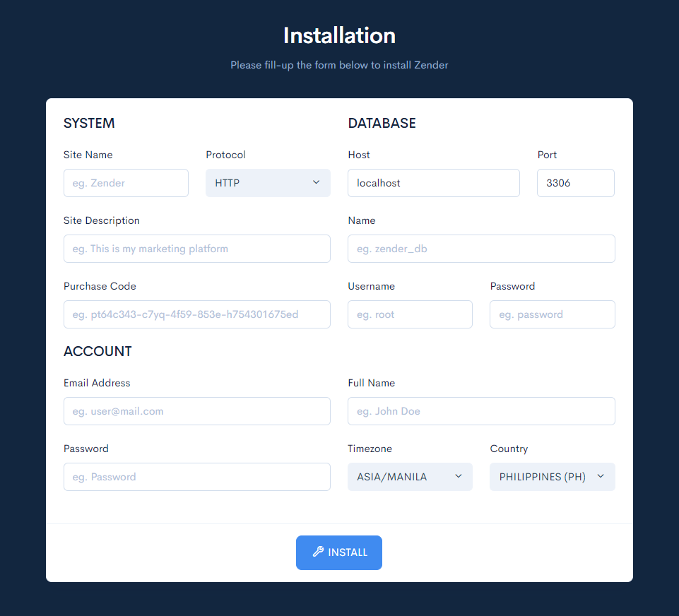Screen dimensions: 679x616
Task: Click the database Host field with localhost
Action: point(433,183)
